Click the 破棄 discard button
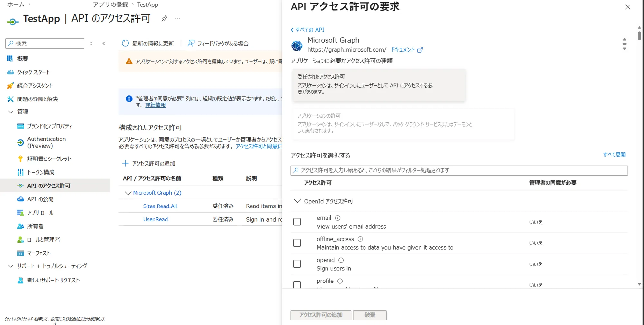This screenshot has width=644, height=325. [x=370, y=315]
